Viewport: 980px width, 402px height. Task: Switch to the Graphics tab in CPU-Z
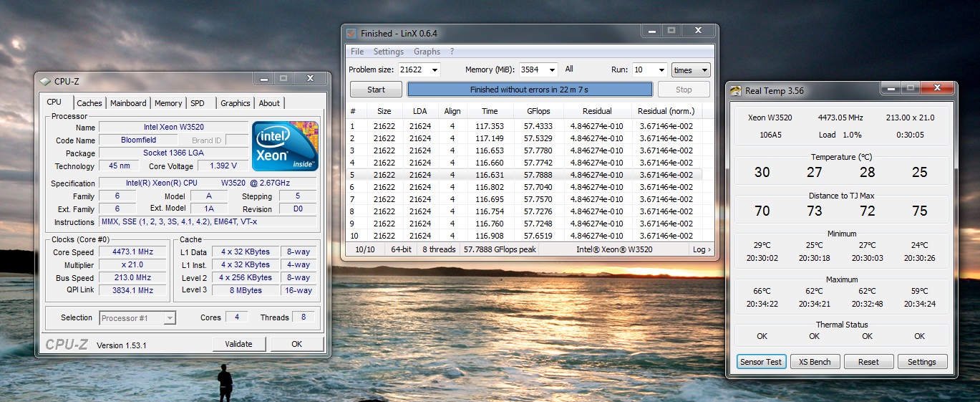coord(235,103)
